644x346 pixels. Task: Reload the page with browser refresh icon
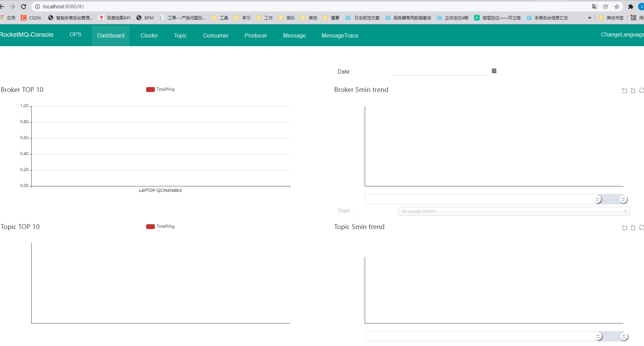[24, 7]
